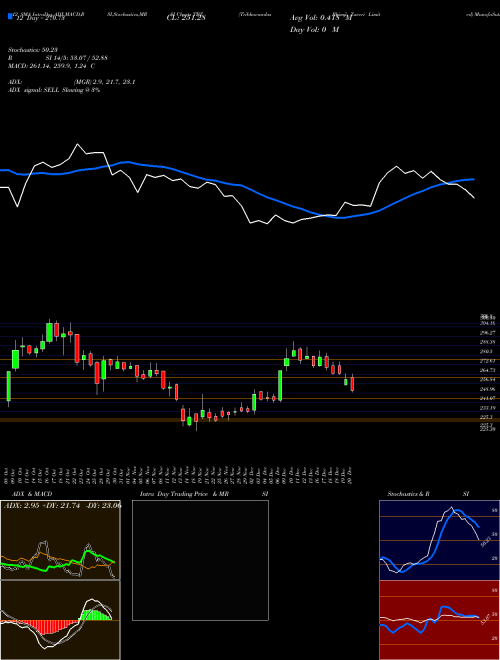Viewport: 500px width, 660px height.
Task: Click the blue 12 Day SMA legend square
Action: [10, 16]
